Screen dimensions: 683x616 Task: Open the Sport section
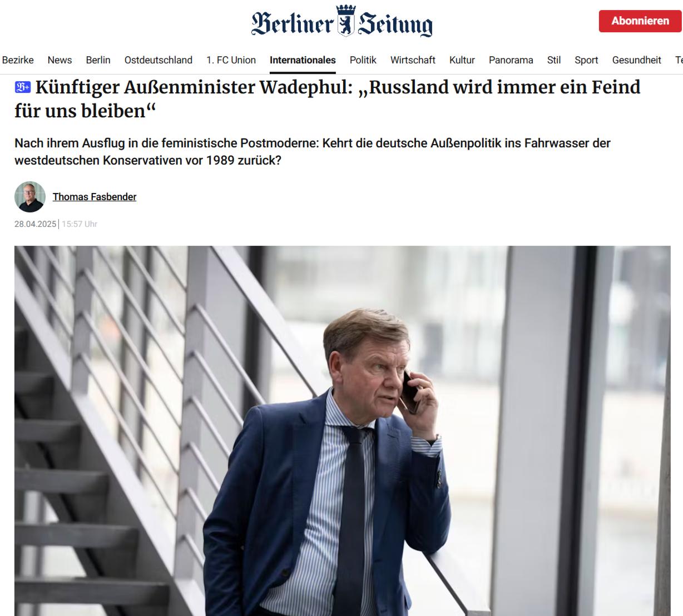[x=586, y=60]
